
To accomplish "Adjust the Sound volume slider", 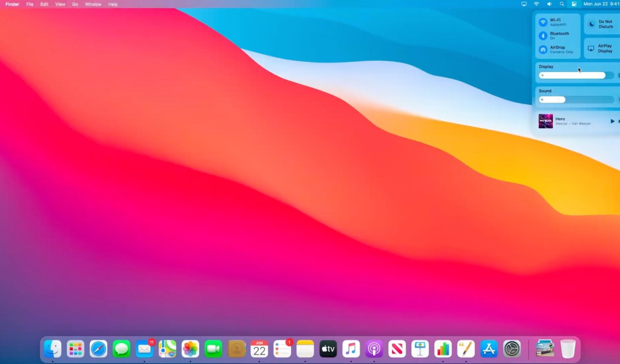I will pos(576,100).
